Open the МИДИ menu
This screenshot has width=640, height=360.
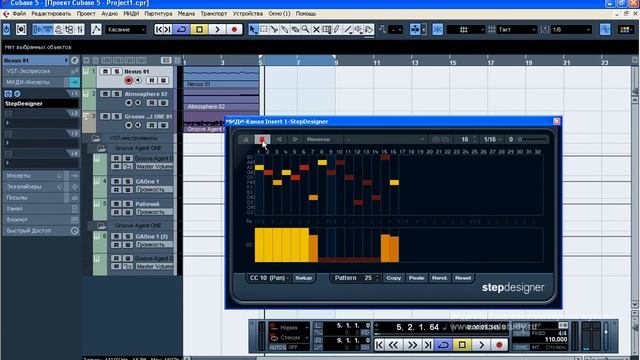coord(131,13)
